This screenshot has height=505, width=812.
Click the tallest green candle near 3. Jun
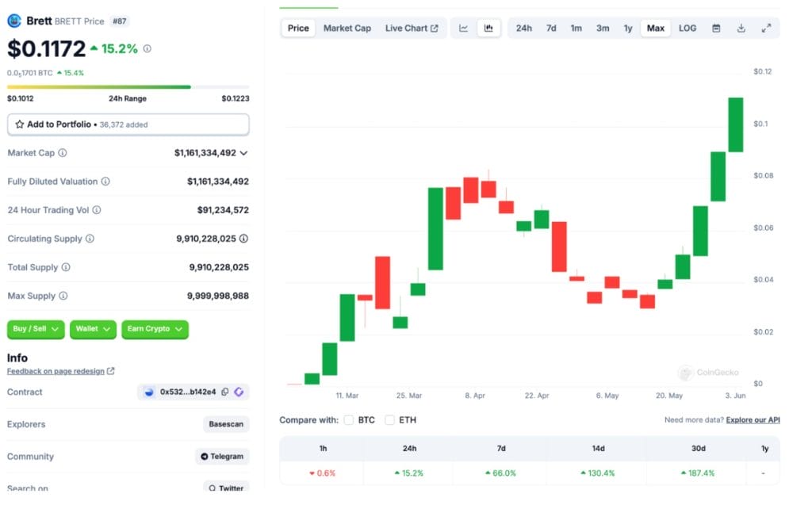click(x=735, y=124)
